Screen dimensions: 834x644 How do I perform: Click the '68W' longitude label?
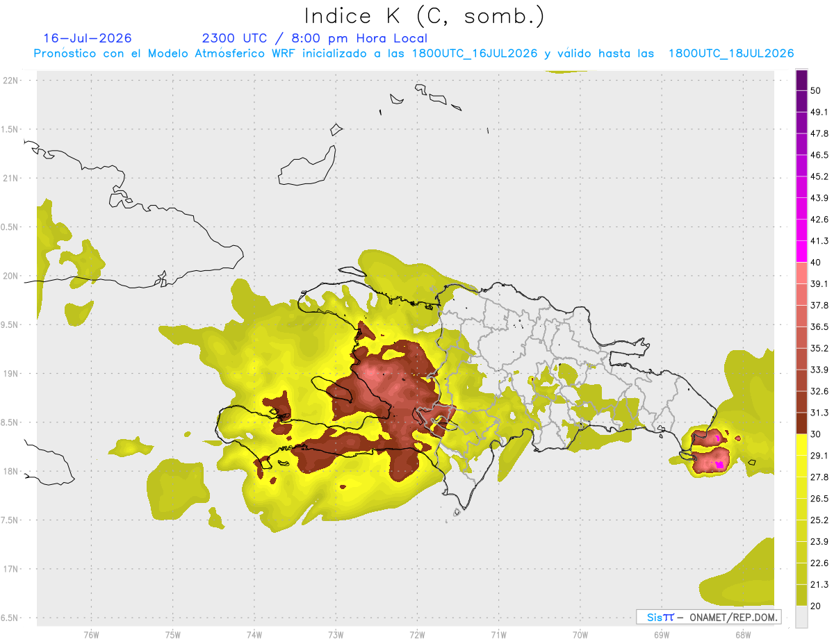pyautogui.click(x=742, y=634)
